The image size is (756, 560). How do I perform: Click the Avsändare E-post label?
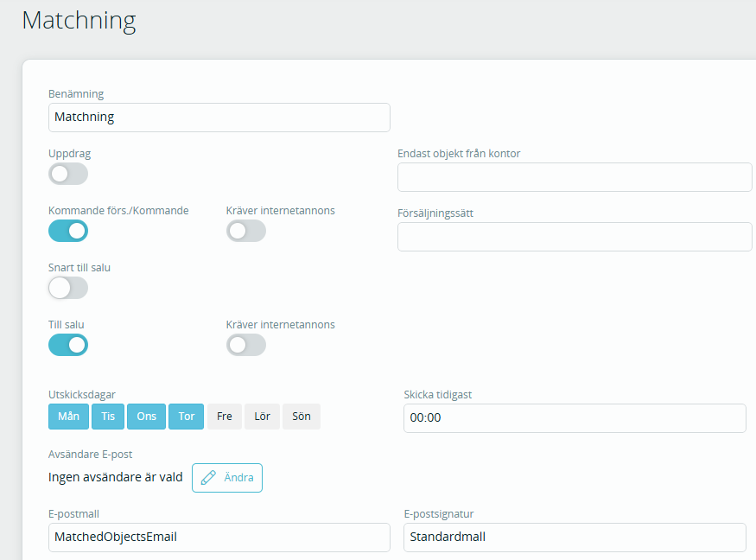click(x=90, y=455)
